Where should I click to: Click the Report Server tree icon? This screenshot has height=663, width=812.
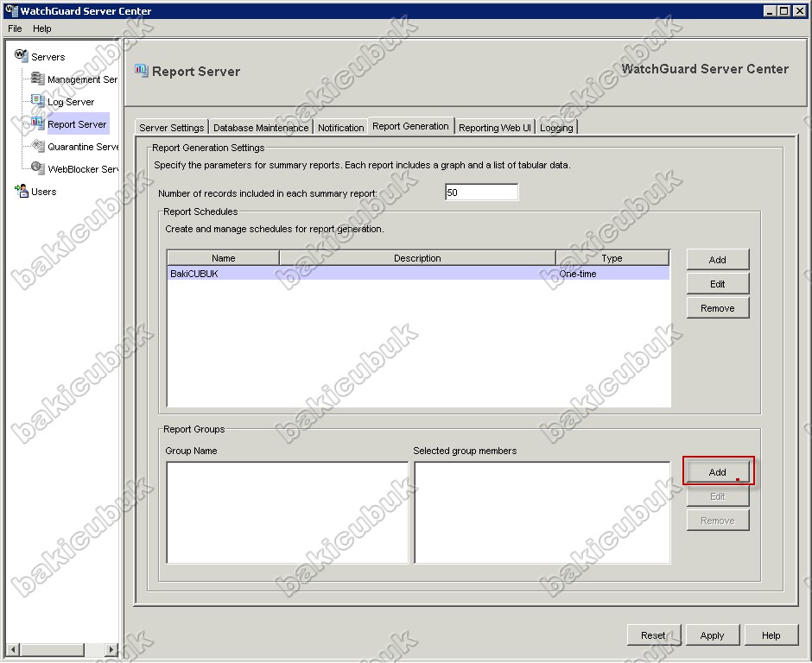coord(38,123)
